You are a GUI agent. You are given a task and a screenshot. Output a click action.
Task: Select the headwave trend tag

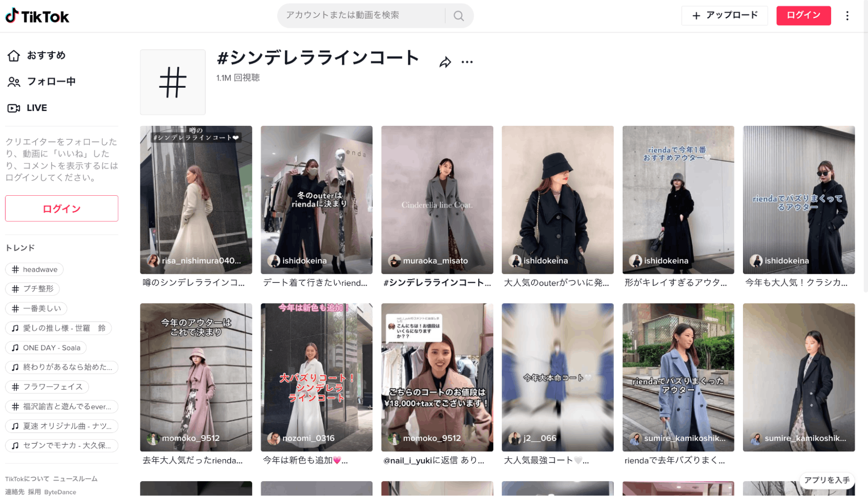point(34,269)
